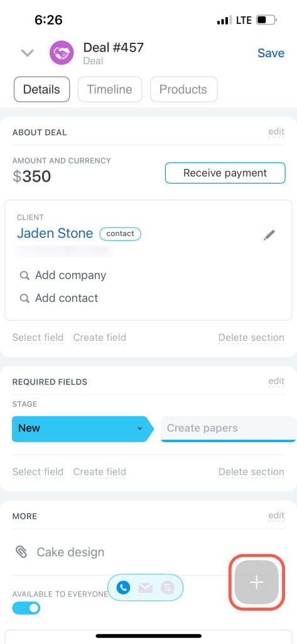This screenshot has height=644, width=297.
Task: Tap the Receive payment button
Action: (225, 173)
